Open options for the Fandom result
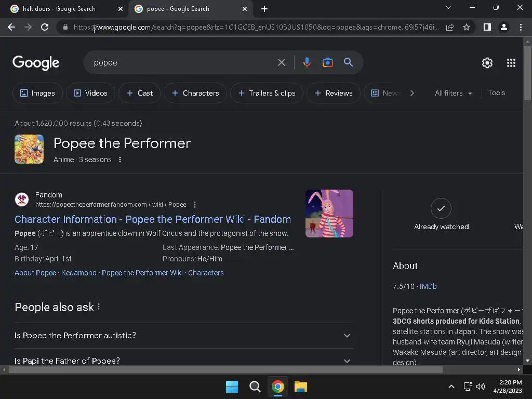Screen dimensions: 532x399 [x=194, y=205]
